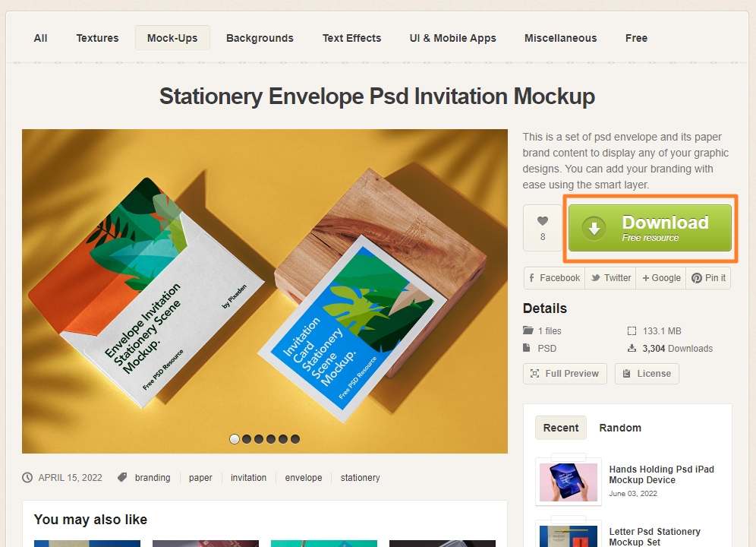The height and width of the screenshot is (547, 756).
Task: Open the Free category
Action: (636, 38)
